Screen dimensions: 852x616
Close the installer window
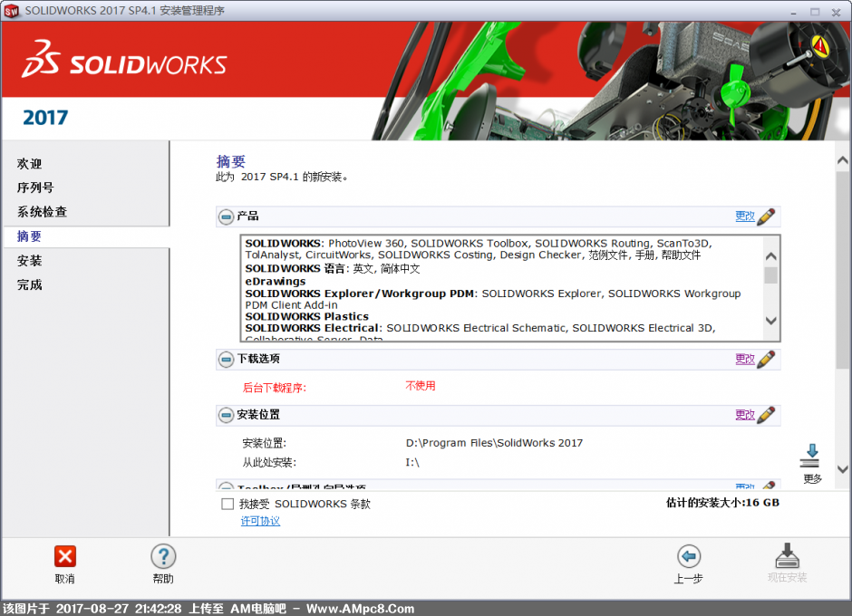pos(837,12)
